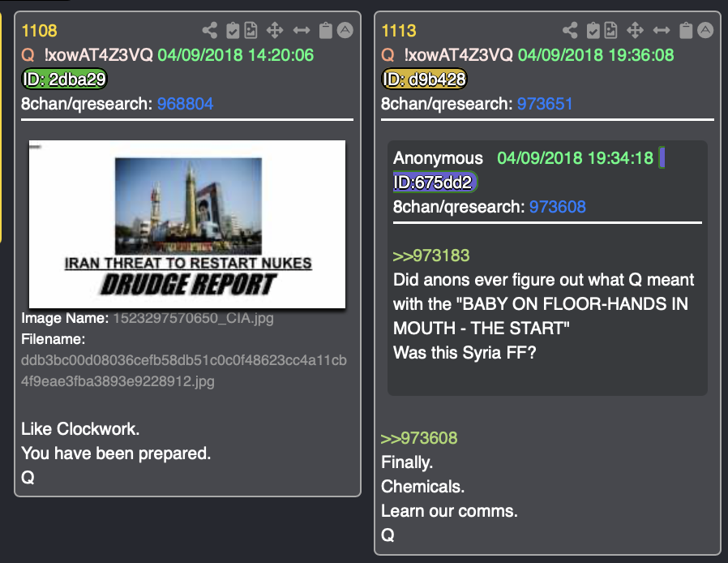Click four-way move arrows on post 1108
This screenshot has height=563, width=728.
click(275, 31)
